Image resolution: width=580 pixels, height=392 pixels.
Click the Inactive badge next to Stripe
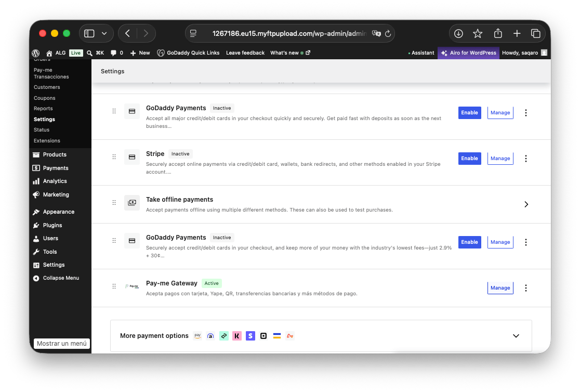click(x=180, y=154)
